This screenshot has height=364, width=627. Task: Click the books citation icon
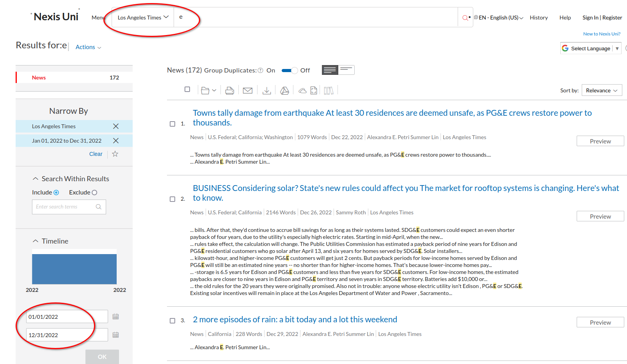[329, 90]
